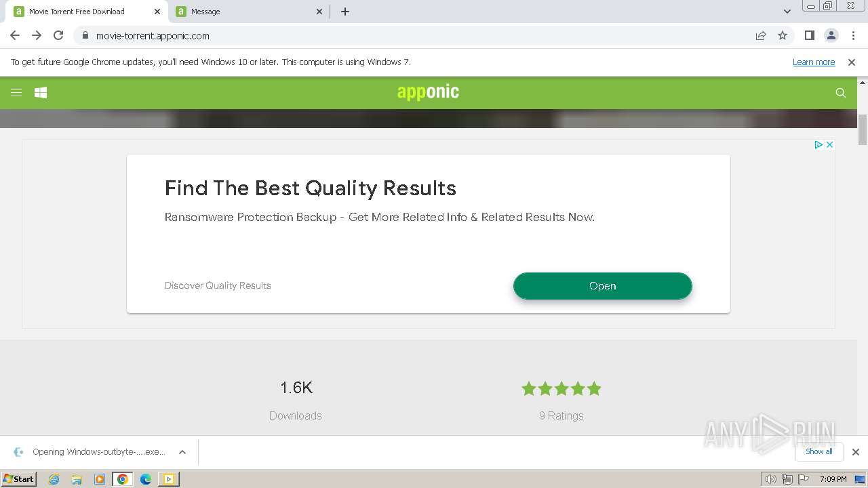
Task: Launch Internet Explorer from taskbar
Action: 54,479
